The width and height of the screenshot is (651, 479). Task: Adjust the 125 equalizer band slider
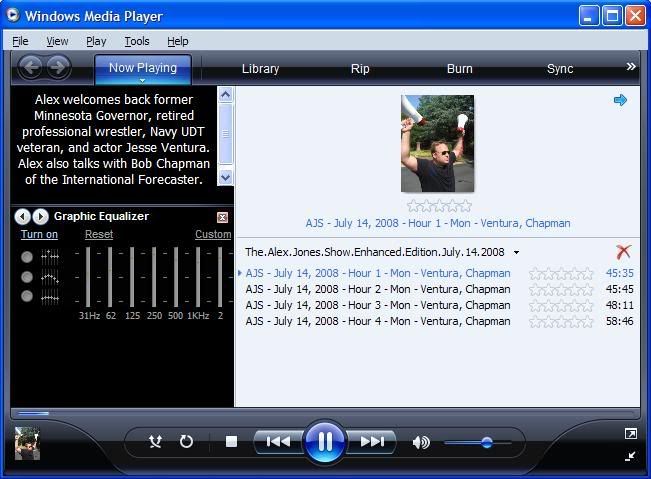coord(132,276)
